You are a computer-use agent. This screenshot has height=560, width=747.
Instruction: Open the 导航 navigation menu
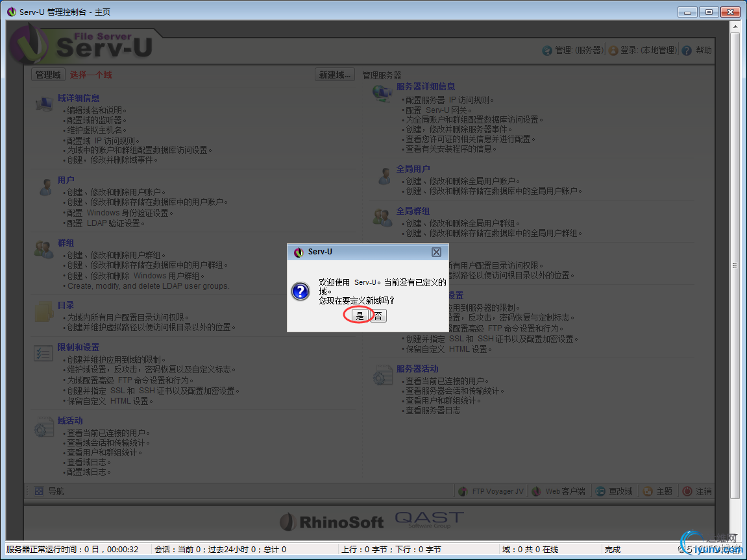56,491
